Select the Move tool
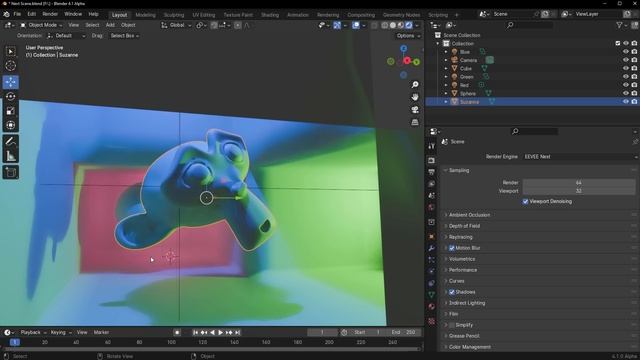640x360 pixels. (x=11, y=82)
